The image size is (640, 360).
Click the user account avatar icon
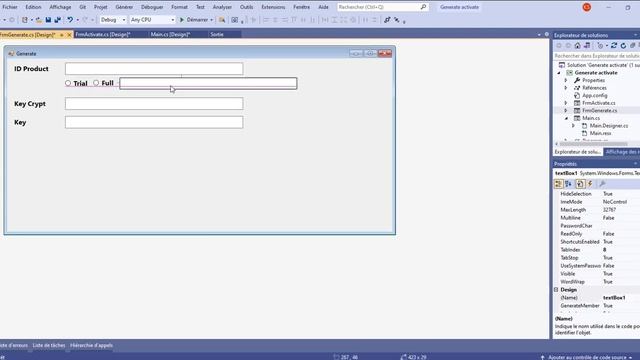(587, 7)
